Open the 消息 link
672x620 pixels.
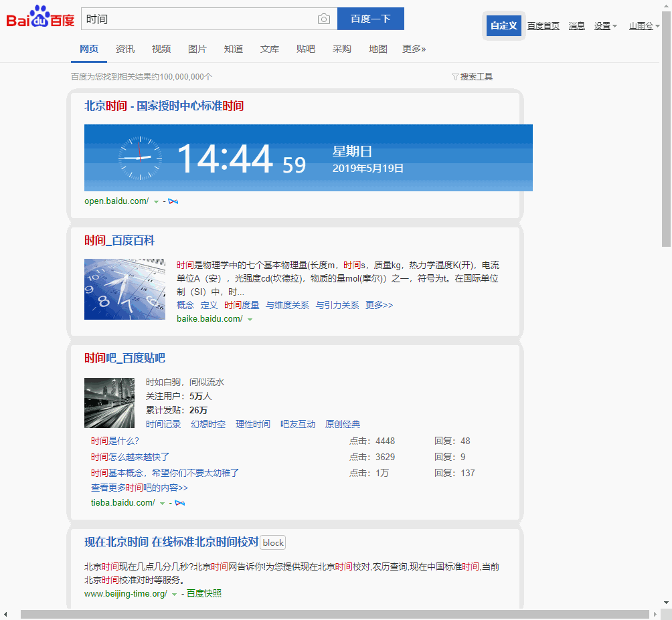point(576,26)
